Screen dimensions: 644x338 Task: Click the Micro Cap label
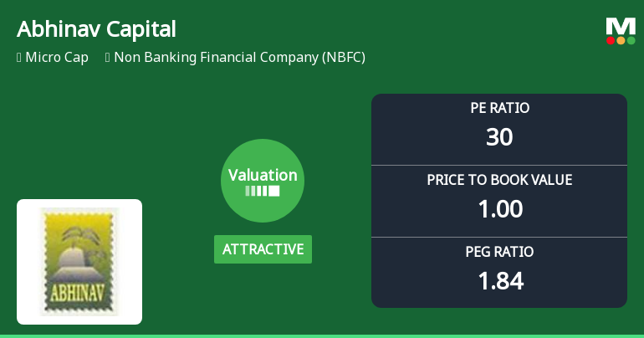tap(57, 58)
